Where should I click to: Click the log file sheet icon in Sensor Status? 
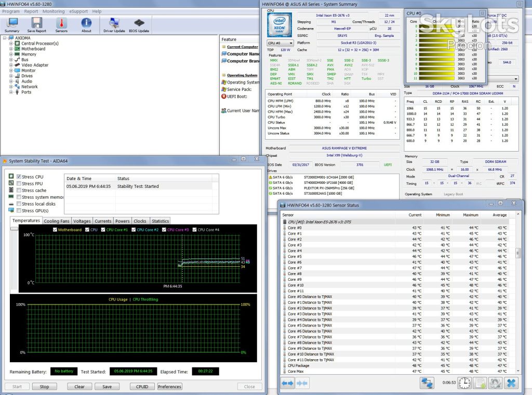(x=480, y=383)
